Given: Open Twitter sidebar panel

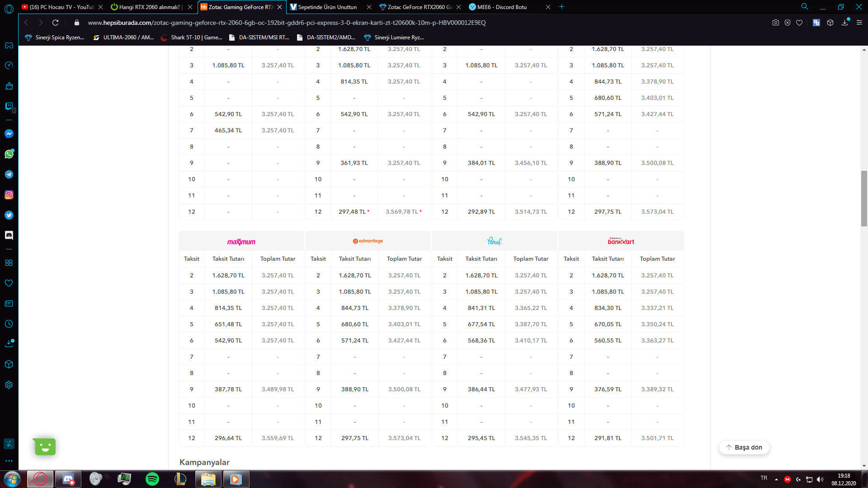Looking at the screenshot, I should [x=9, y=215].
